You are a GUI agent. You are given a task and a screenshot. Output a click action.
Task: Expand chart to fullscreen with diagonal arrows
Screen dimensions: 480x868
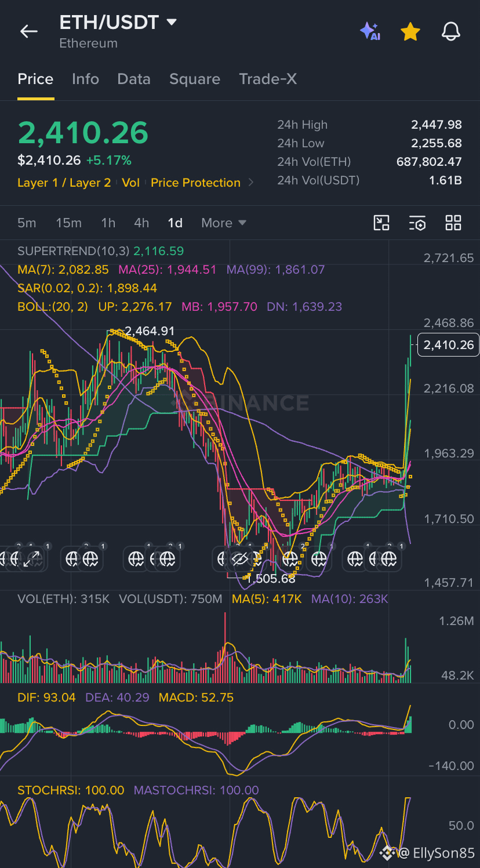[32, 559]
